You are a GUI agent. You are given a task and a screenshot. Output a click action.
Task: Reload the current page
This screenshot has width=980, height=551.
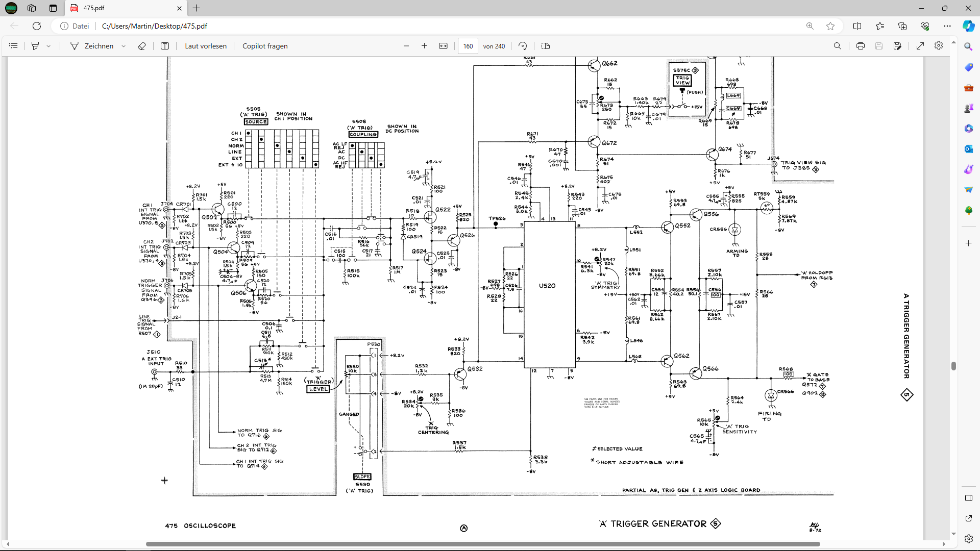click(37, 26)
